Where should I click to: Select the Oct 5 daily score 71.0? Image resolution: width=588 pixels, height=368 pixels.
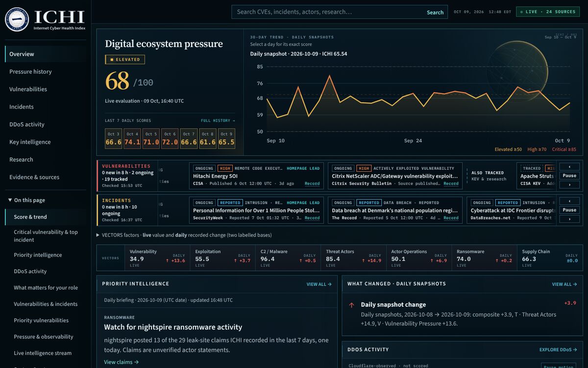(x=151, y=139)
